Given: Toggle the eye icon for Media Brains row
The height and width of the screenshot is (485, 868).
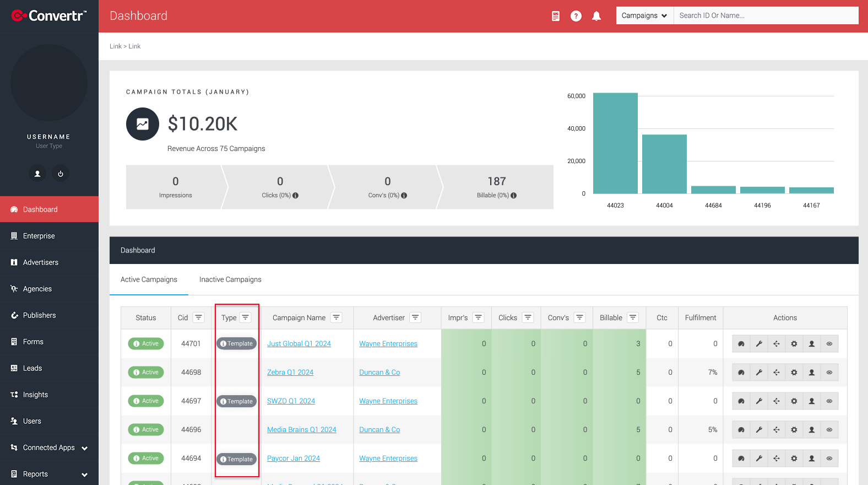Looking at the screenshot, I should click(829, 430).
